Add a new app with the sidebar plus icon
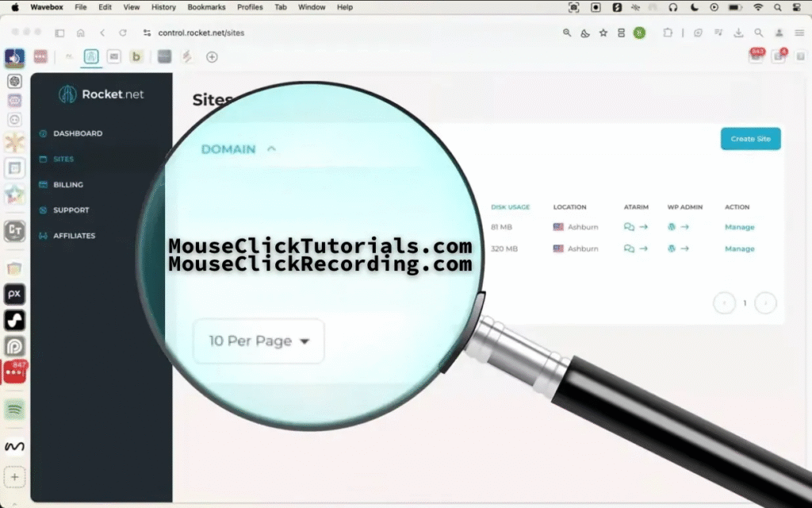The height and width of the screenshot is (508, 812). [x=14, y=477]
